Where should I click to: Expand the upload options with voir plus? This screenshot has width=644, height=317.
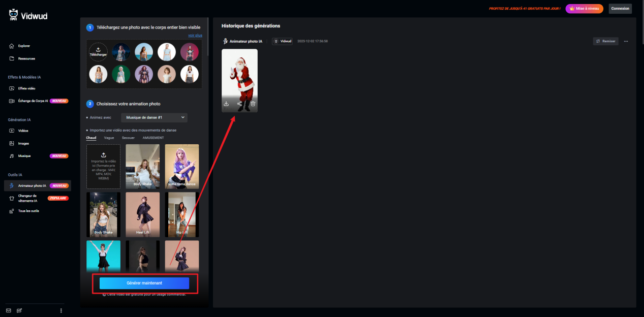(x=195, y=35)
